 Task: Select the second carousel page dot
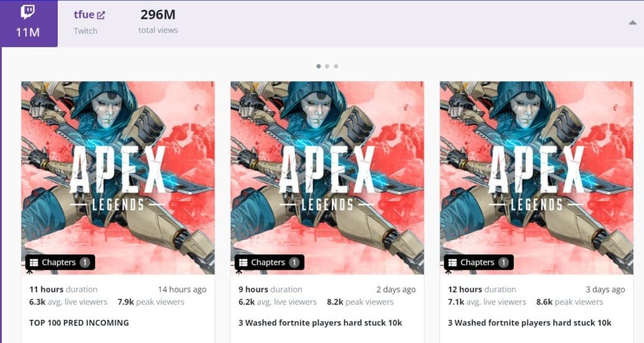(x=327, y=66)
